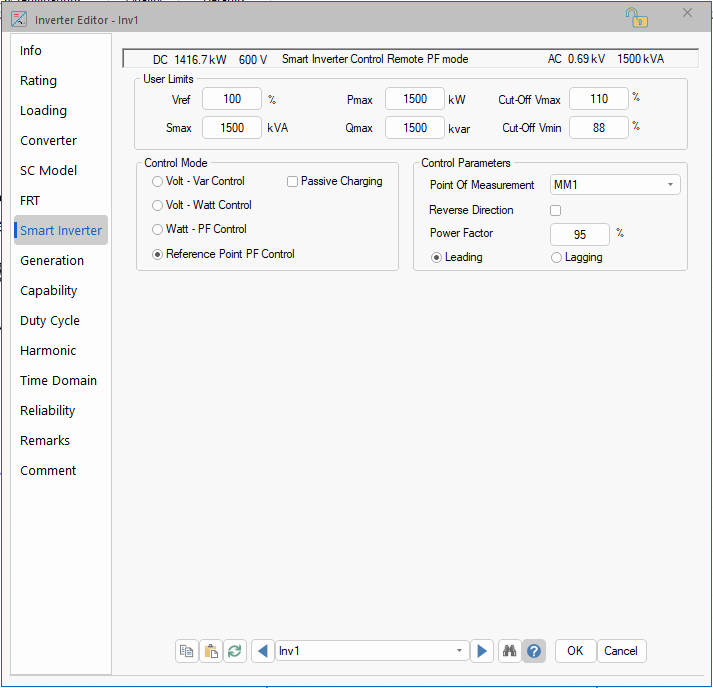Go to previous inverter with left arrow
The width and height of the screenshot is (713, 688).
pos(263,651)
